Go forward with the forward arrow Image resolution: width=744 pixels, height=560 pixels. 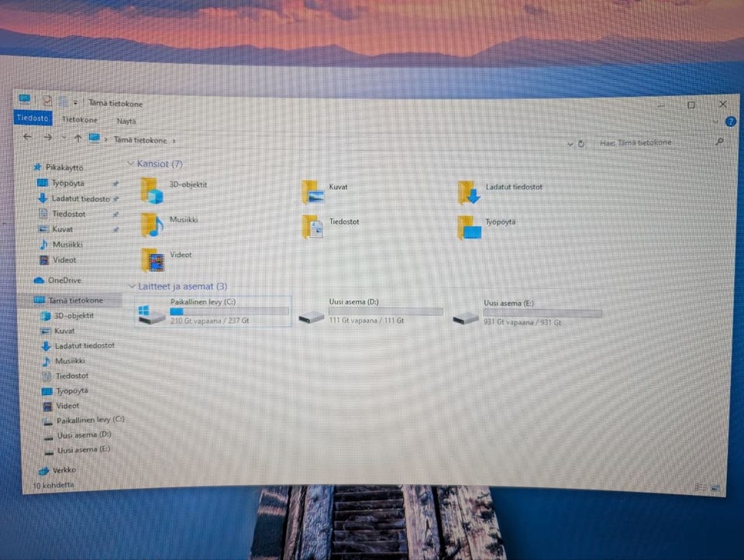click(47, 138)
